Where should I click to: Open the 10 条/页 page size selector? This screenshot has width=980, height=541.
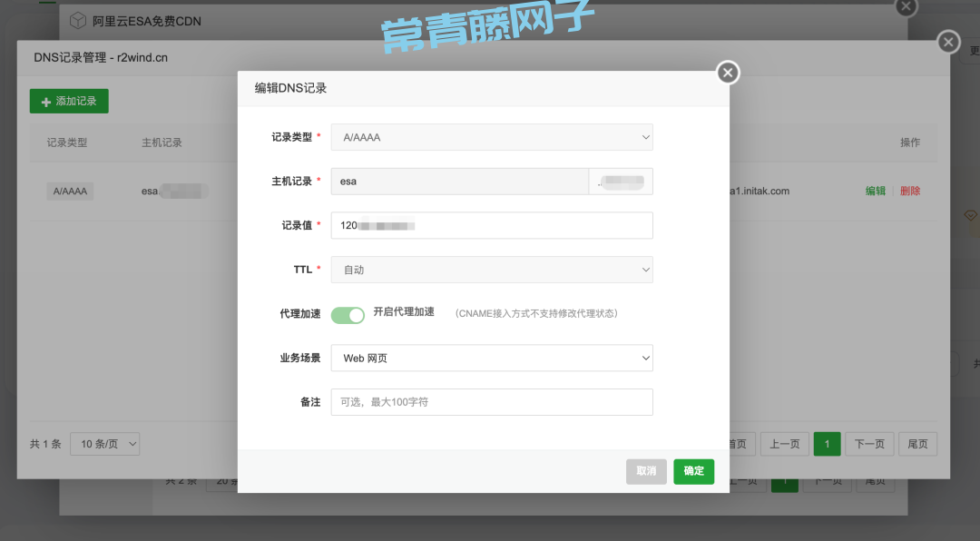tap(107, 444)
